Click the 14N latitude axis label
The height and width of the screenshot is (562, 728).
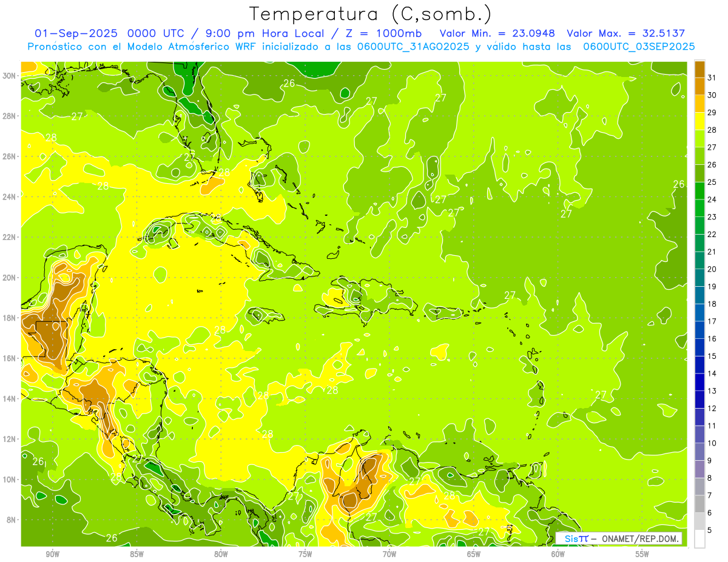[10, 399]
